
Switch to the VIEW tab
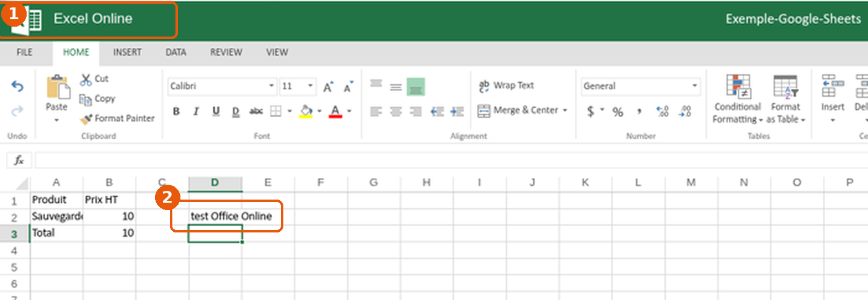point(277,53)
